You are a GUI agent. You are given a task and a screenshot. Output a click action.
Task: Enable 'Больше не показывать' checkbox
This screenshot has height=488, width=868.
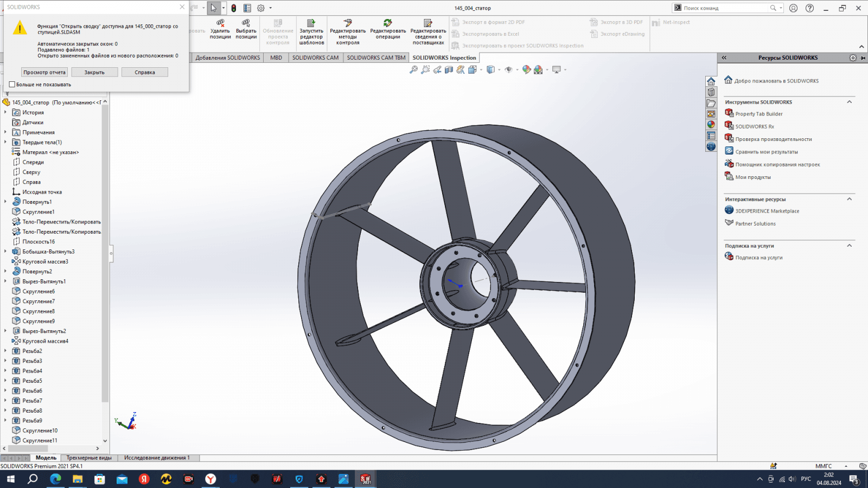coord(12,85)
